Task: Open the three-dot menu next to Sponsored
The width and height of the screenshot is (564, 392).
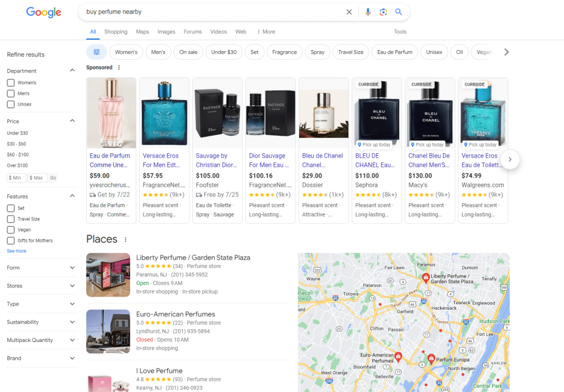Action: pos(120,67)
